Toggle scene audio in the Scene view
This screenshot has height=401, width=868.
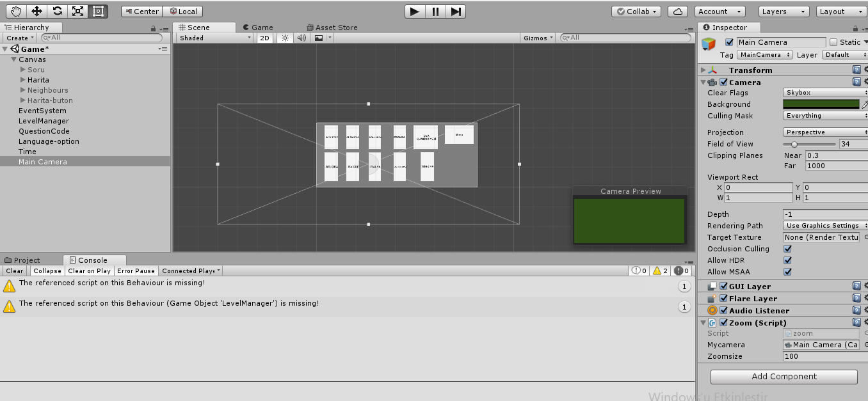tap(301, 38)
